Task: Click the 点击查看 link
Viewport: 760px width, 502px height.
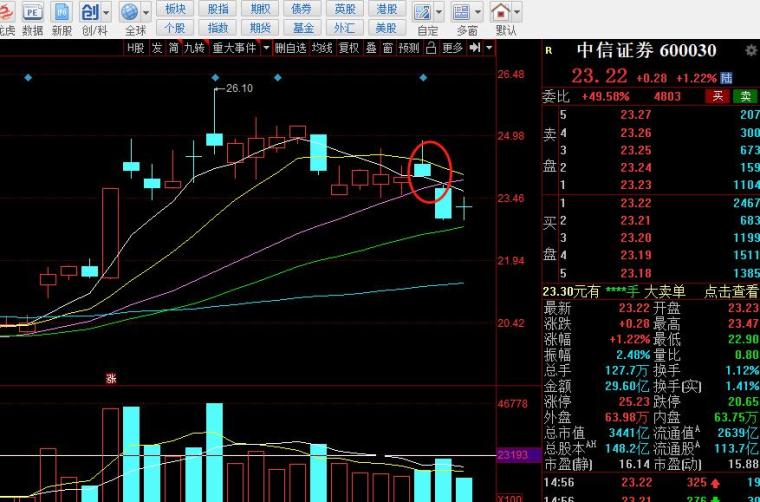Action: tap(731, 291)
